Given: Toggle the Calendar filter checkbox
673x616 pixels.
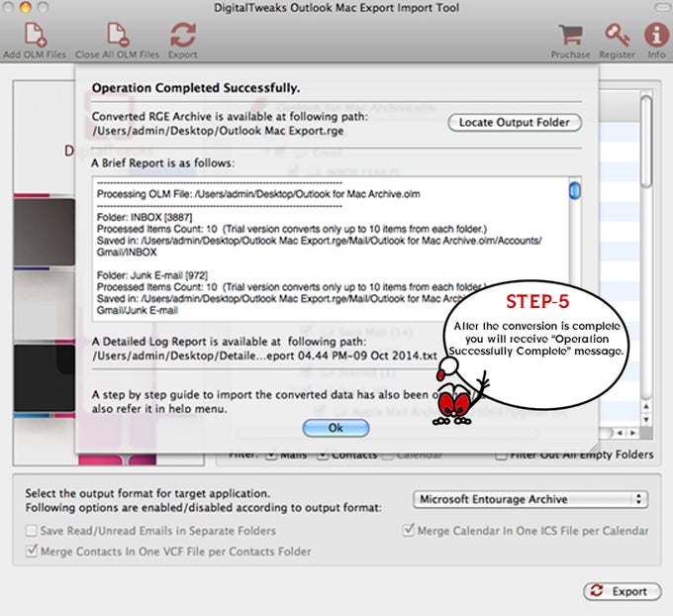Looking at the screenshot, I should point(387,456).
